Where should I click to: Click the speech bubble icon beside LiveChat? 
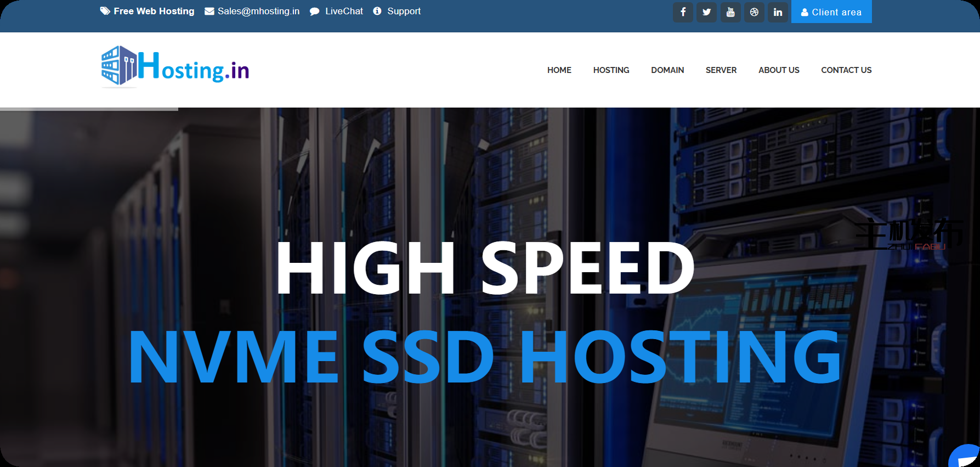[314, 12]
